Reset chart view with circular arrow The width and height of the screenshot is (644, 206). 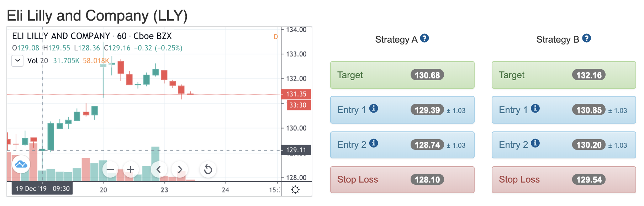click(x=208, y=170)
